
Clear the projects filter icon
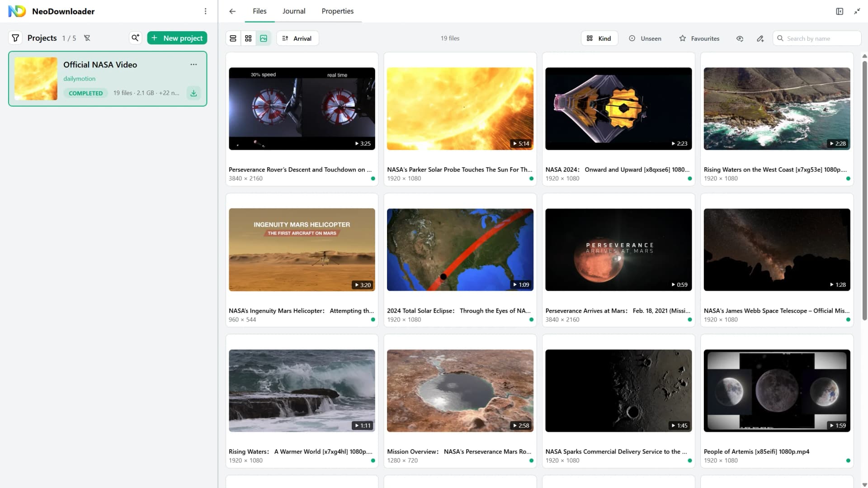click(x=87, y=38)
